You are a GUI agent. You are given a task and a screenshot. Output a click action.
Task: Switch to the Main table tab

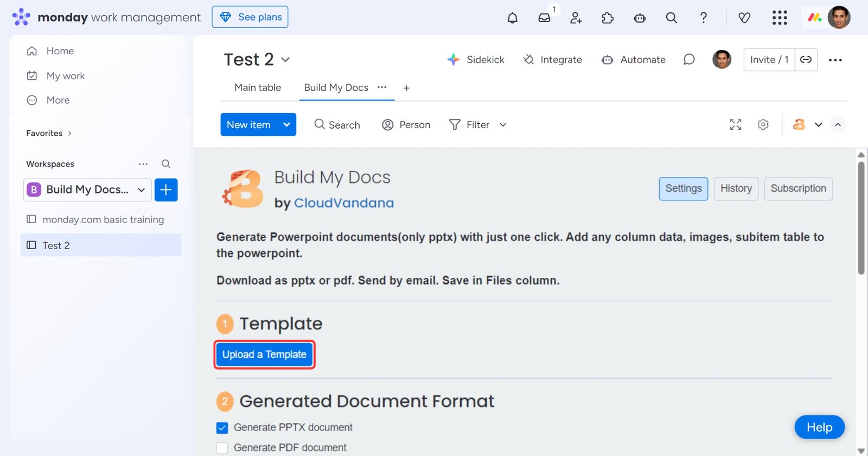coord(258,87)
